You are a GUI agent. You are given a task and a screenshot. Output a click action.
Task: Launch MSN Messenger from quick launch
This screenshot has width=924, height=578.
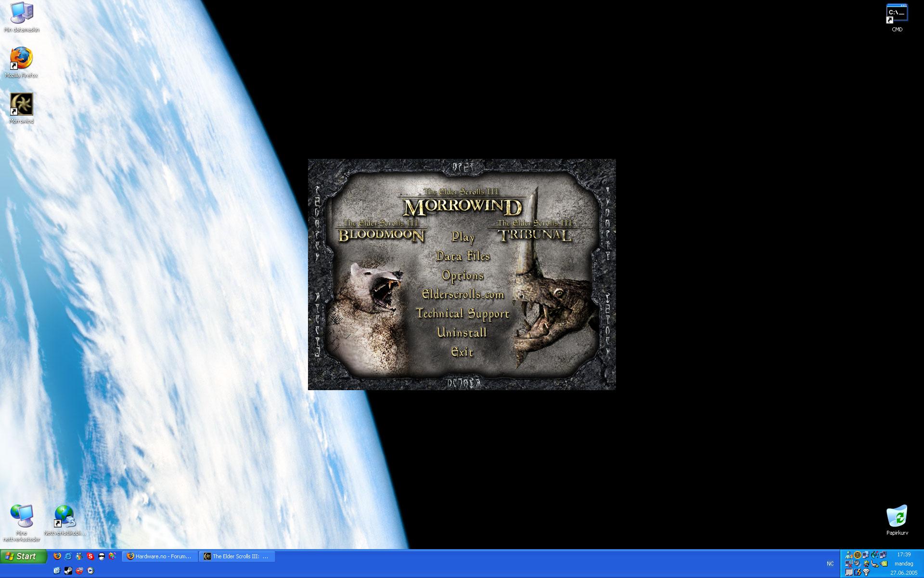[x=79, y=556]
